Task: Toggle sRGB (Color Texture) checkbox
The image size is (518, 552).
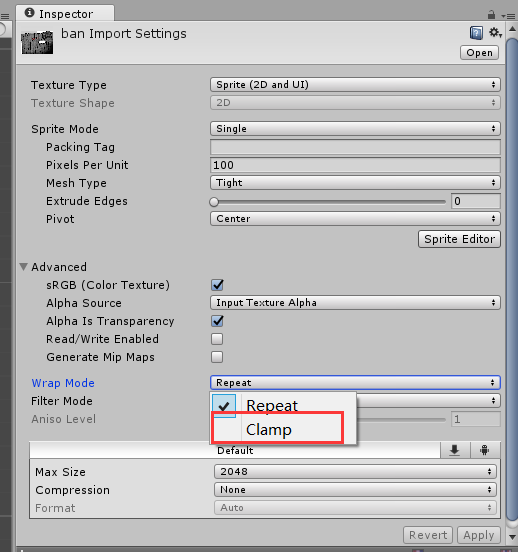Action: [217, 285]
